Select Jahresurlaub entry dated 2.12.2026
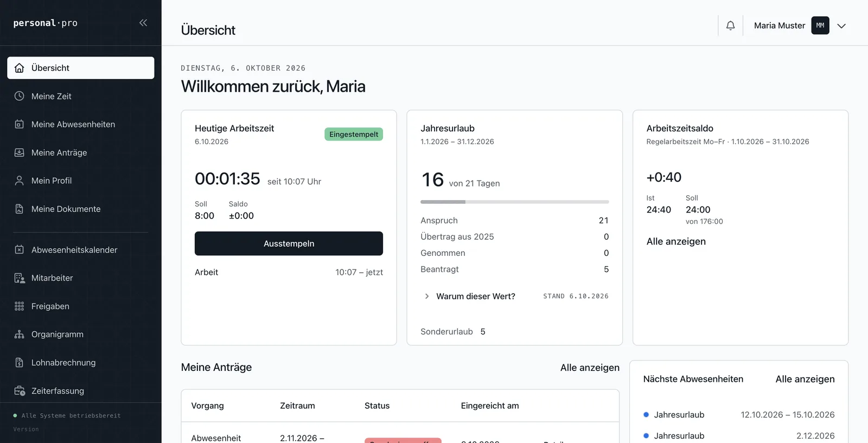Viewport: 868px width, 443px height. (739, 436)
